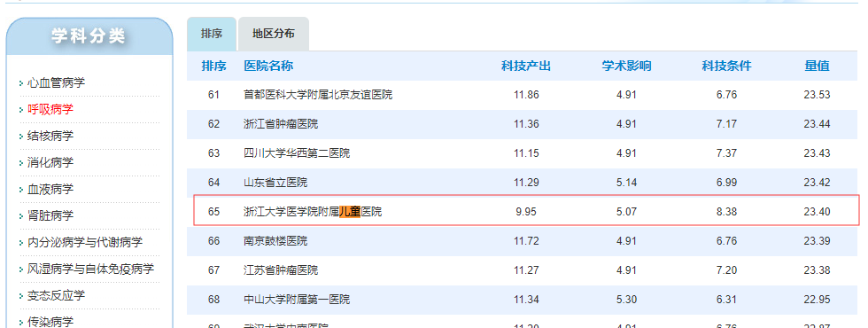868x328 pixels.
Task: Open the 地区分布 tab
Action: click(274, 34)
